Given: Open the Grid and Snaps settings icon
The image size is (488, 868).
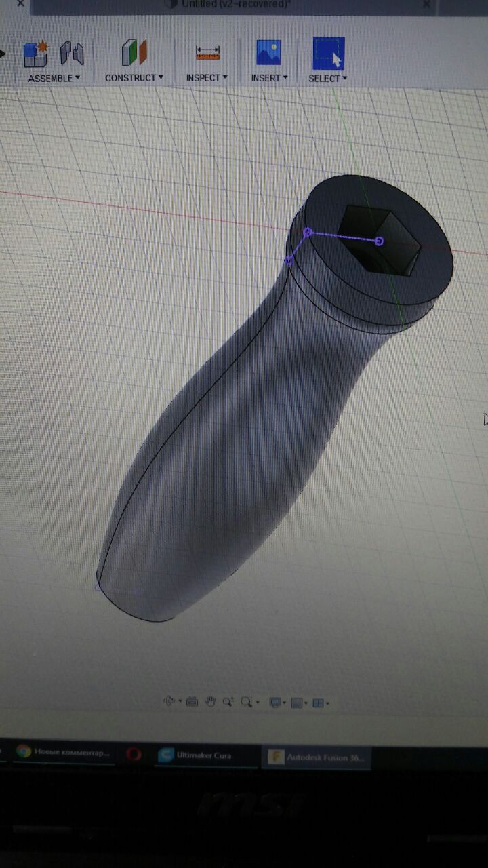Looking at the screenshot, I should point(296,703).
